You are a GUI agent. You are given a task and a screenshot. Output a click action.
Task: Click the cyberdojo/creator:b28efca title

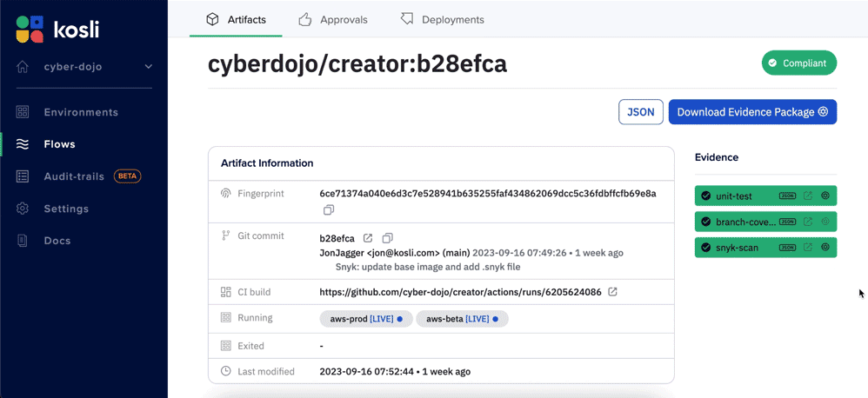[357, 64]
